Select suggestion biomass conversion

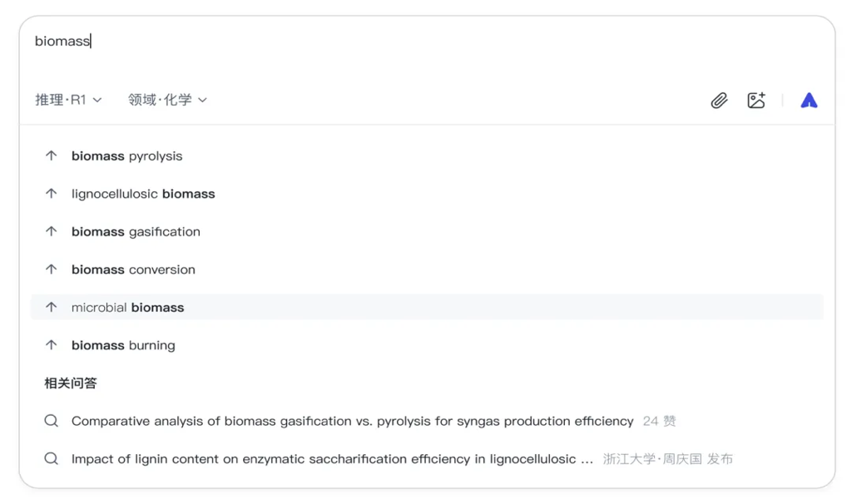coord(427,269)
